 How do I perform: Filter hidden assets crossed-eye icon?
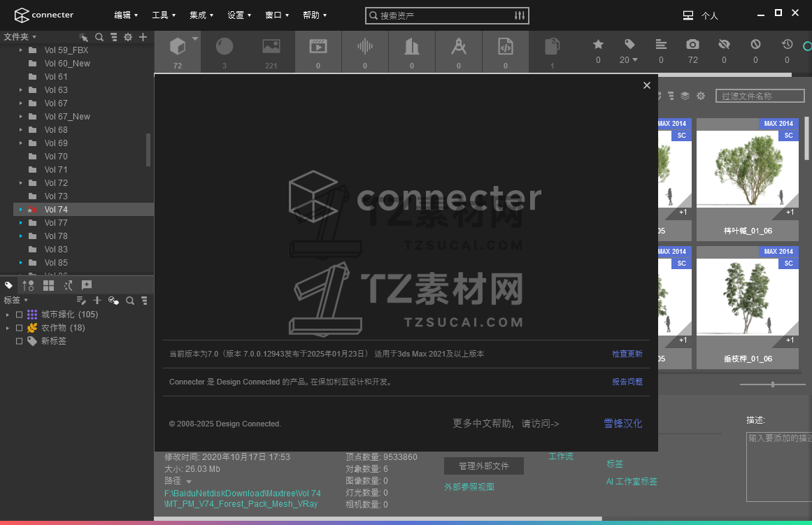click(724, 45)
